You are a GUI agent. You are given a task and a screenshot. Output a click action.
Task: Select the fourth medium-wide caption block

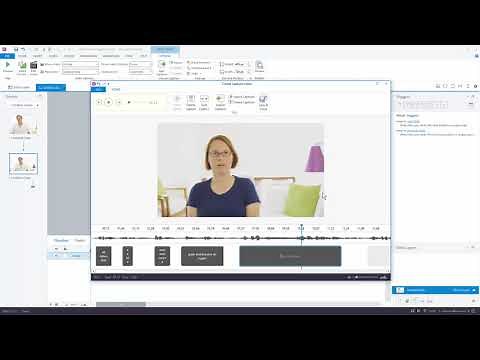tap(202, 256)
